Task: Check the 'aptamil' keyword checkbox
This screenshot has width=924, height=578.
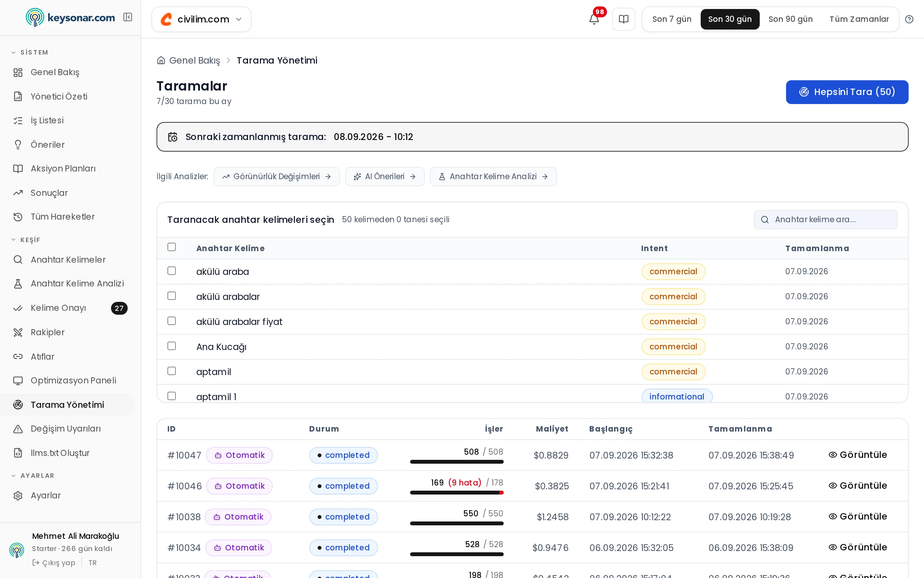Action: point(172,371)
